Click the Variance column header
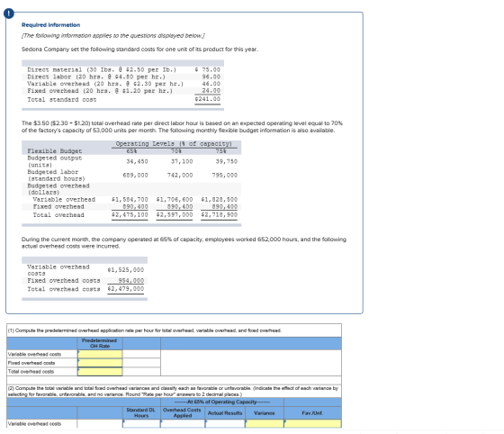The image size is (504, 434). coord(265,412)
